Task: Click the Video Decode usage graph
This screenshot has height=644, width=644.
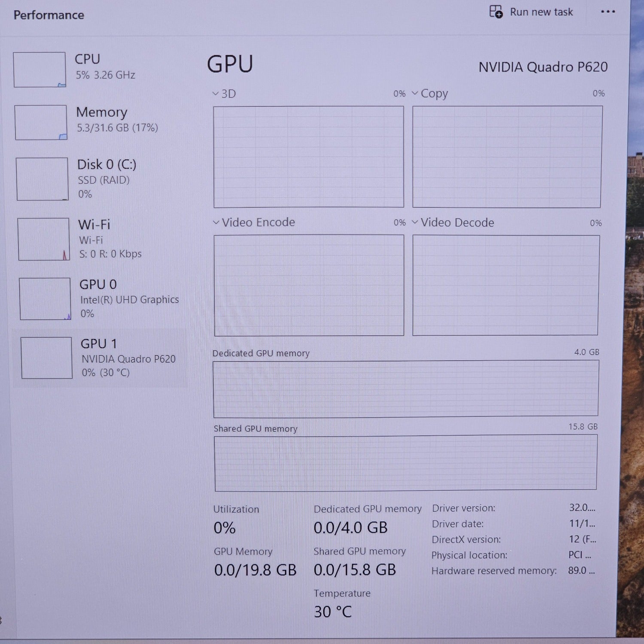Action: [x=506, y=285]
